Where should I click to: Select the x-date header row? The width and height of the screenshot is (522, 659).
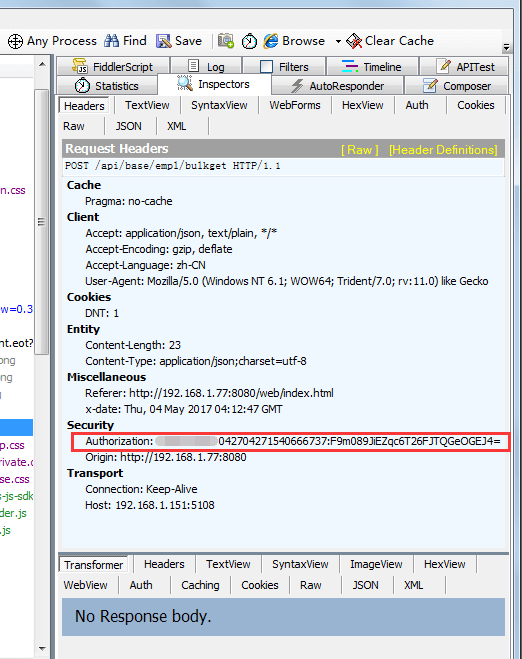(x=184, y=409)
